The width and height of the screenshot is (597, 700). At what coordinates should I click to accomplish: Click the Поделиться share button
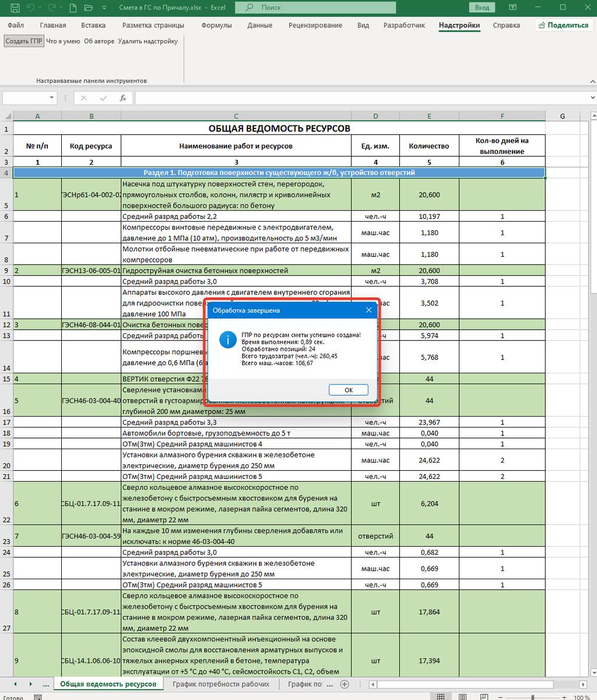tap(564, 26)
